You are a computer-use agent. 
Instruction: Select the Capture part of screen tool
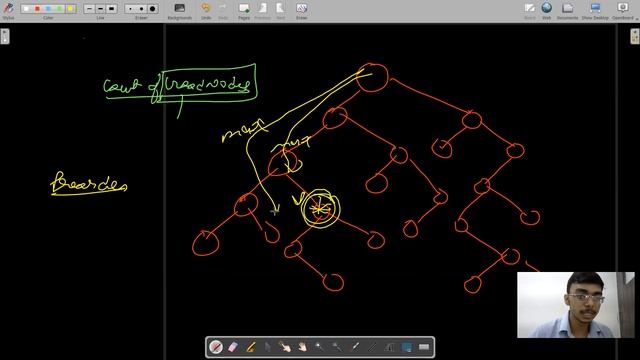point(407,347)
